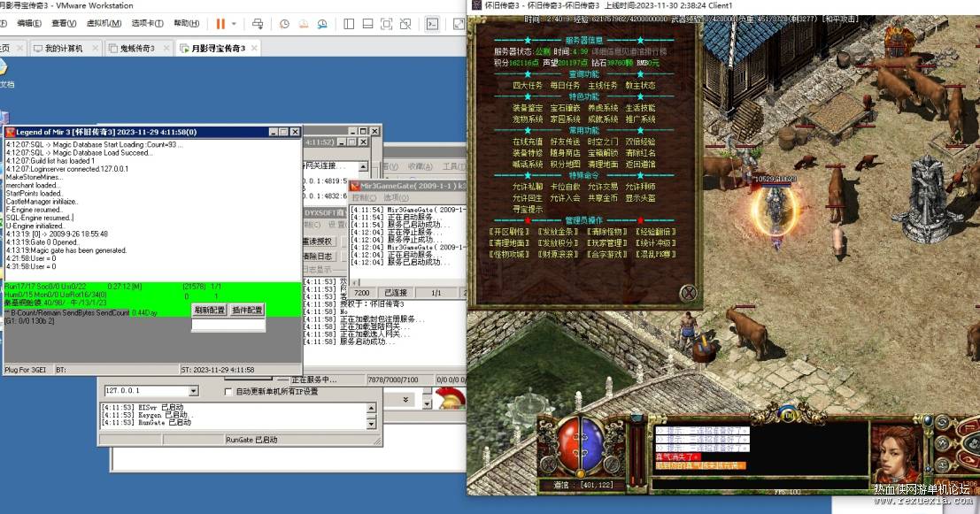Screen dimensions: 980x514
Task: Click the log list scroll-down arrow
Action: pos(371,424)
